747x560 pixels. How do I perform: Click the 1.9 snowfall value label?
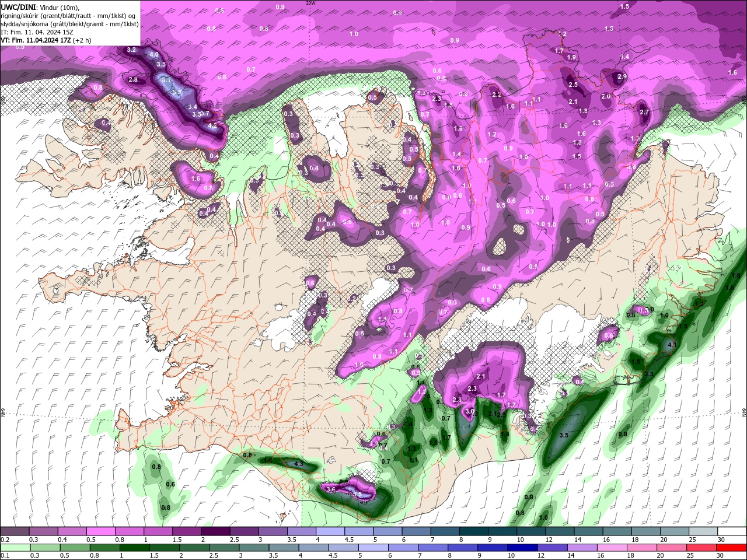point(571,57)
